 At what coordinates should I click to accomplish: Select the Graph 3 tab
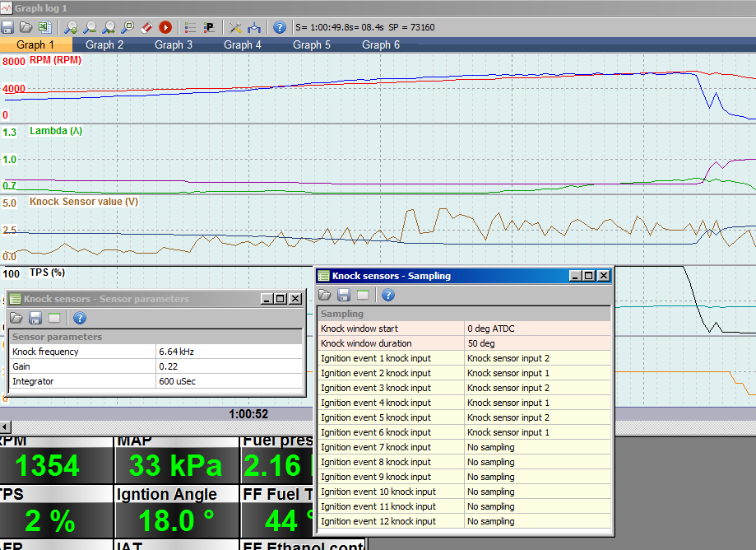coord(174,44)
